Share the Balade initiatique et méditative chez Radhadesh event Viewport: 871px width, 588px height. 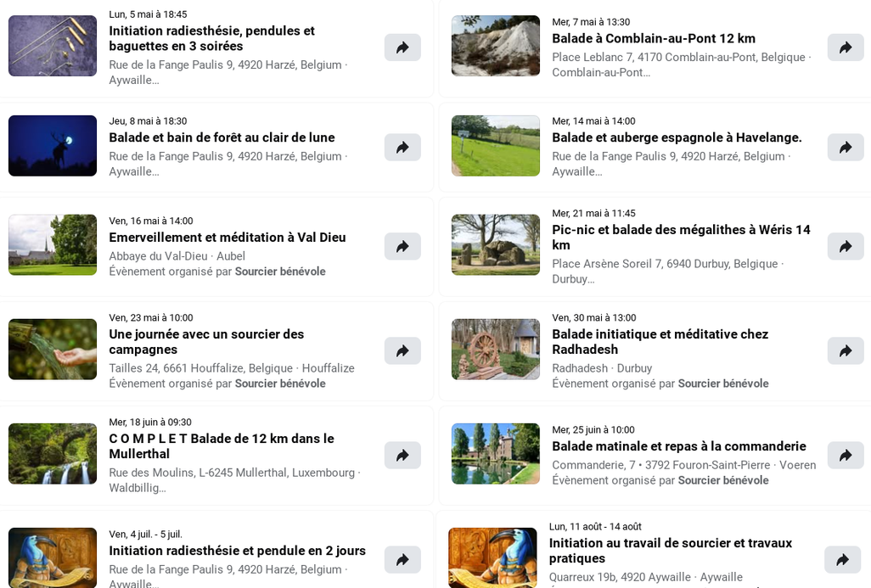coord(846,350)
